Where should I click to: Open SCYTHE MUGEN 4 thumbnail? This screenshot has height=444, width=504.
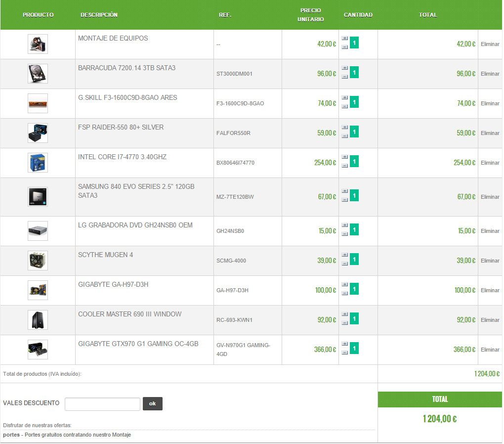pos(38,260)
